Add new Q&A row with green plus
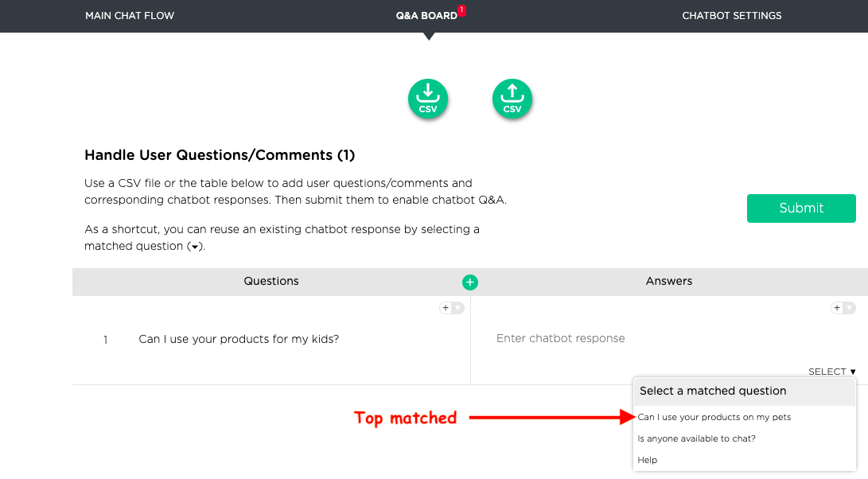Image resolution: width=868 pixels, height=479 pixels. point(470,282)
